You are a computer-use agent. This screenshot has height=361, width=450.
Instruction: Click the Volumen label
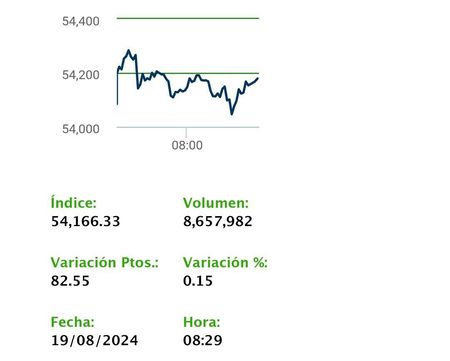(x=216, y=203)
